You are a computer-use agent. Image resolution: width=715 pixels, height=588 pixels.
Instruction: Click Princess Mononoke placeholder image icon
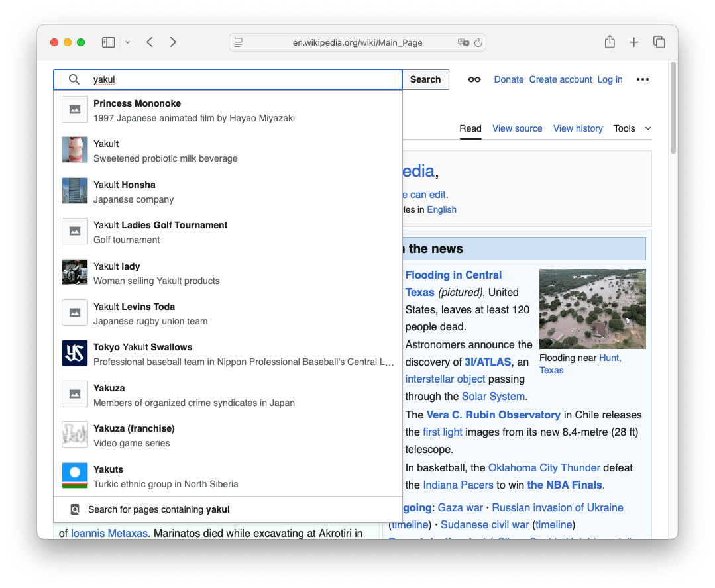(x=75, y=110)
